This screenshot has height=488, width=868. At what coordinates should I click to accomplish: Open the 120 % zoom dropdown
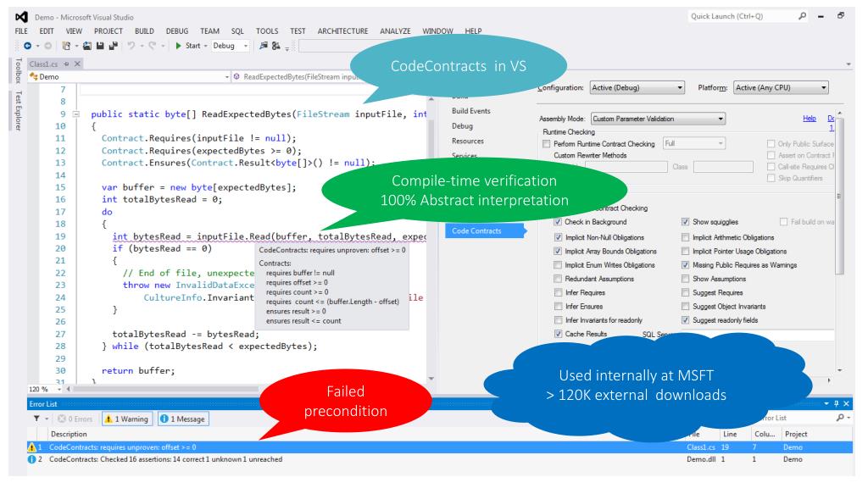46,390
